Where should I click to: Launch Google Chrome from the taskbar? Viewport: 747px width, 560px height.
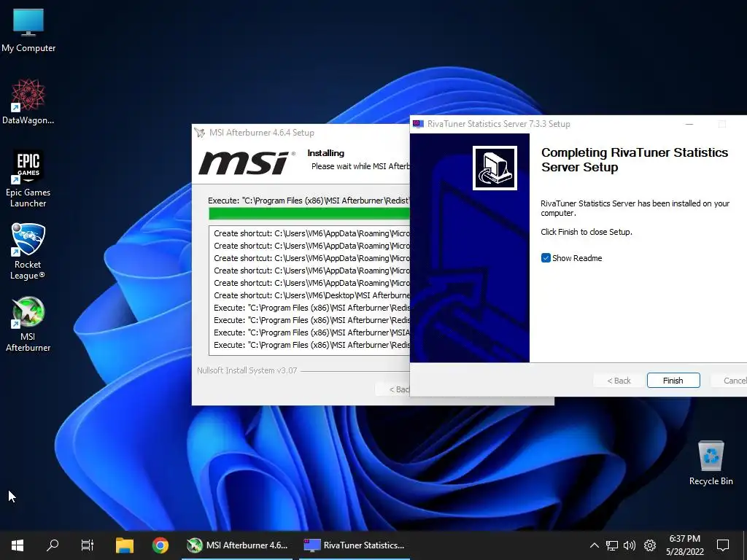[x=160, y=545]
